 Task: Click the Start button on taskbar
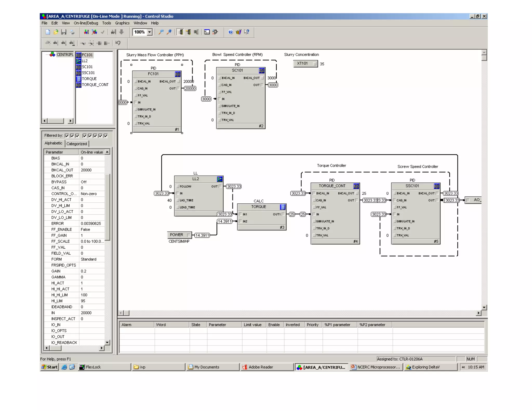(x=50, y=367)
